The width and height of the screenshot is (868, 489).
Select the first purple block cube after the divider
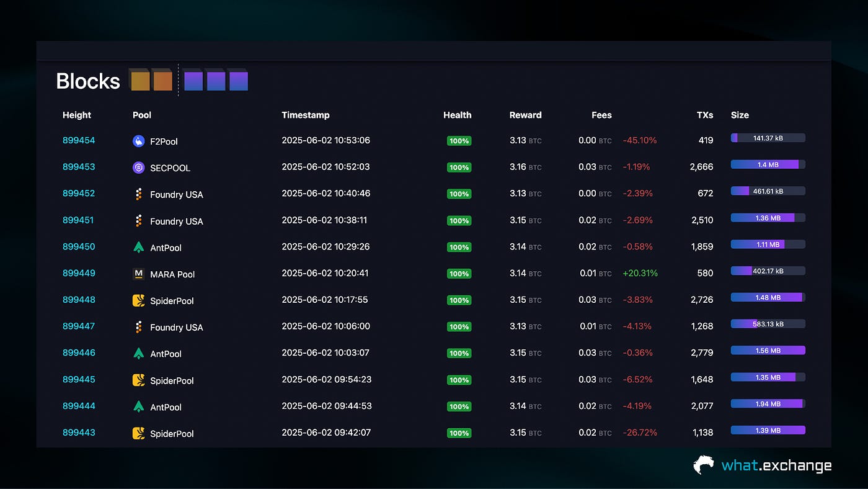(x=193, y=80)
